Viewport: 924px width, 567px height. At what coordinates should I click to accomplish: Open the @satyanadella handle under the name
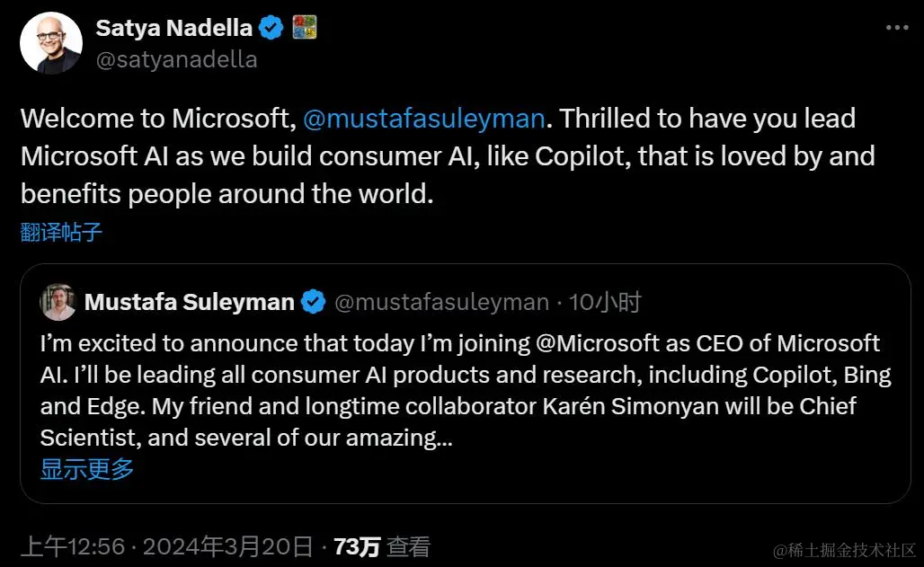click(x=176, y=59)
